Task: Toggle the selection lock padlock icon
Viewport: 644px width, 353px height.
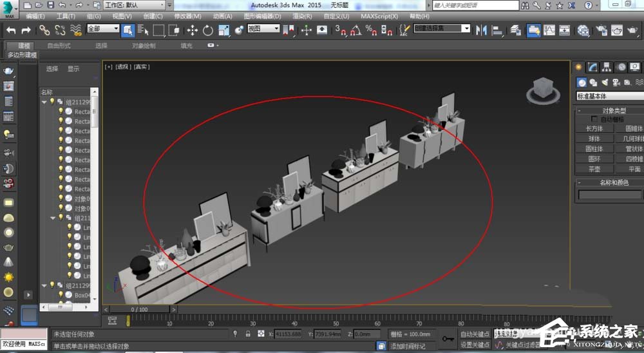Action: (248, 334)
